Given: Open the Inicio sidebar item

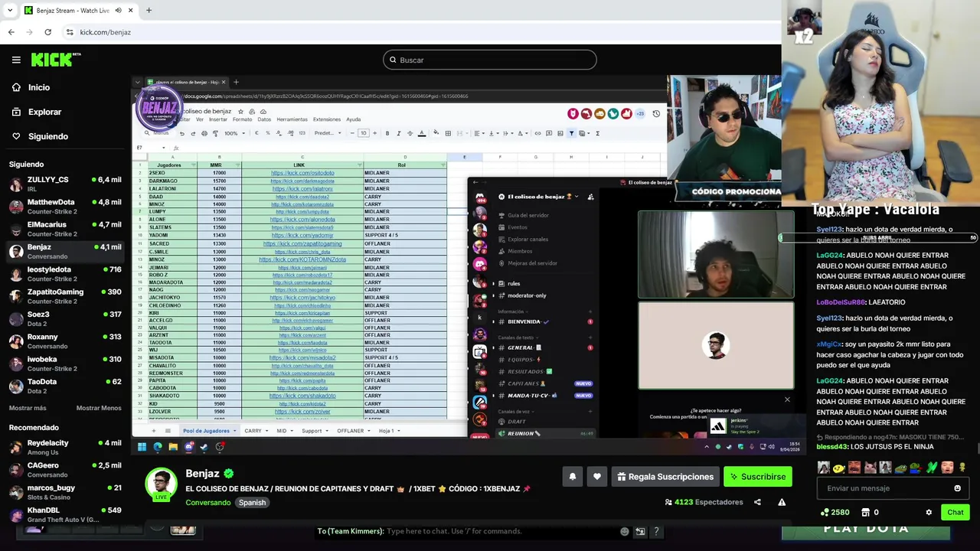Looking at the screenshot, I should coord(39,87).
